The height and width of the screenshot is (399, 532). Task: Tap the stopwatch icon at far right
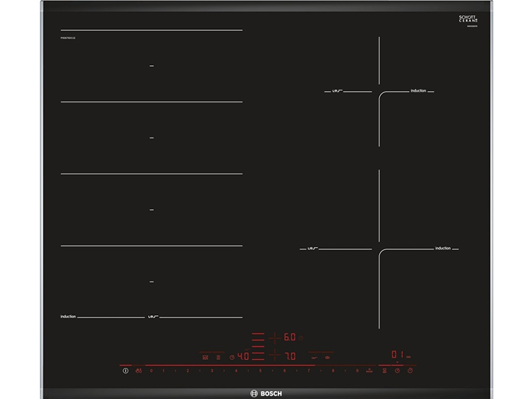410,370
